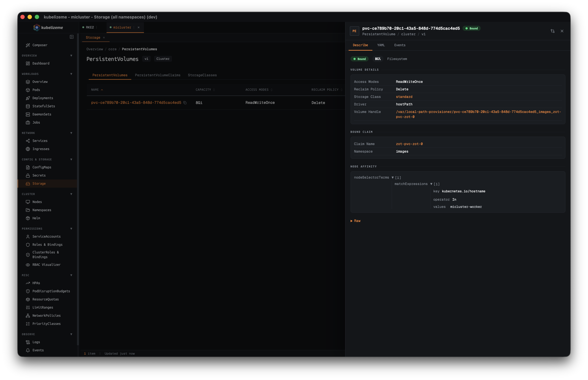This screenshot has height=380, width=588.
Task: Sort the table by CAPACITY column
Action: pos(205,90)
